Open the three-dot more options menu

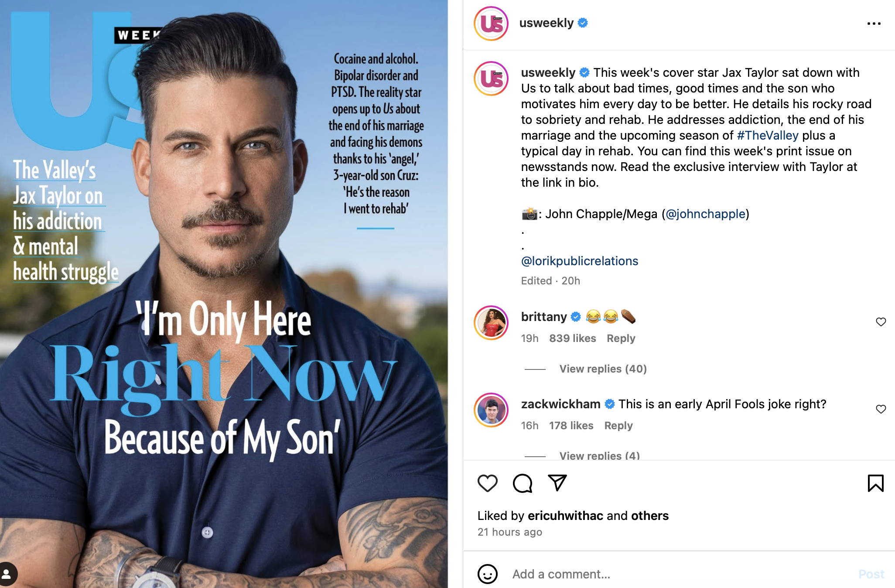tap(874, 24)
